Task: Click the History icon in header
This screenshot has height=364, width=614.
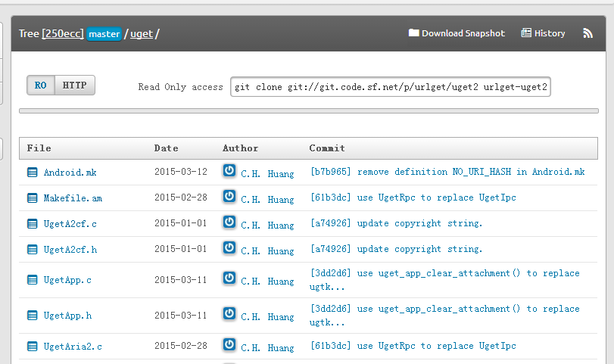Action: pyautogui.click(x=526, y=33)
